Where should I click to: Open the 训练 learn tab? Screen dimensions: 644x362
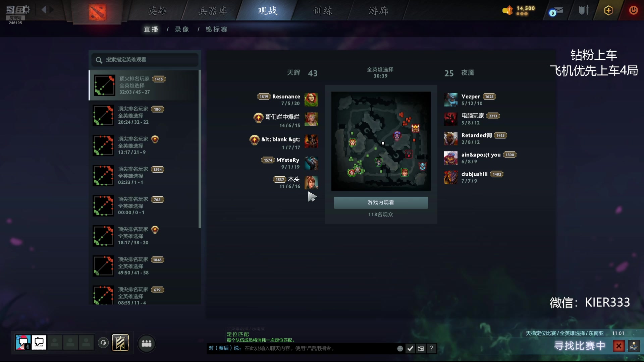[x=323, y=11]
